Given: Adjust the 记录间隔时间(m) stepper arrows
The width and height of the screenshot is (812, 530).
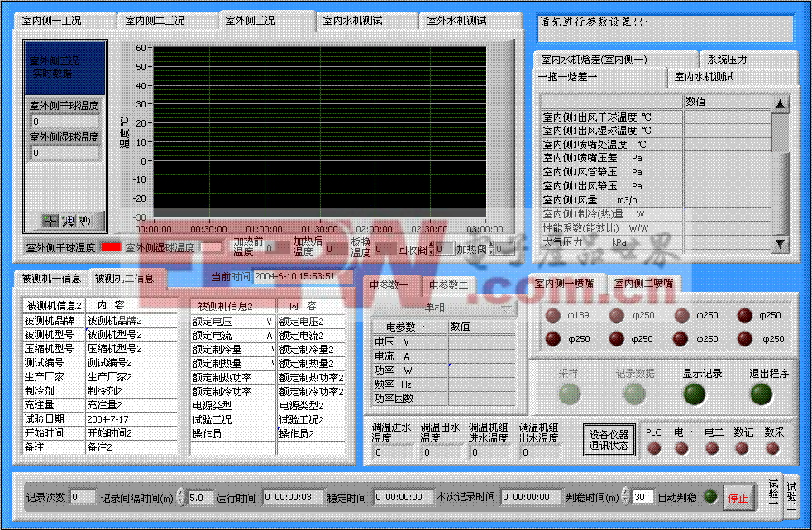Looking at the screenshot, I should [x=181, y=497].
